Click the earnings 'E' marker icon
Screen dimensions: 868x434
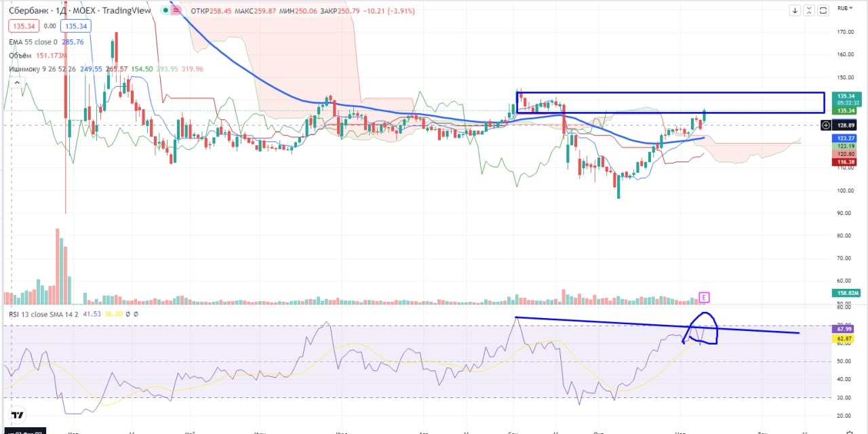pos(705,297)
